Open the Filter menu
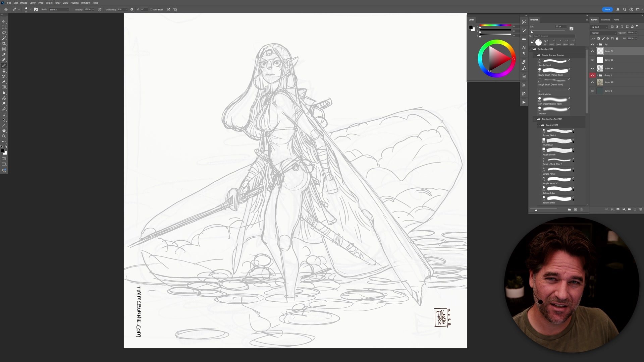The width and height of the screenshot is (644, 362). [57, 3]
